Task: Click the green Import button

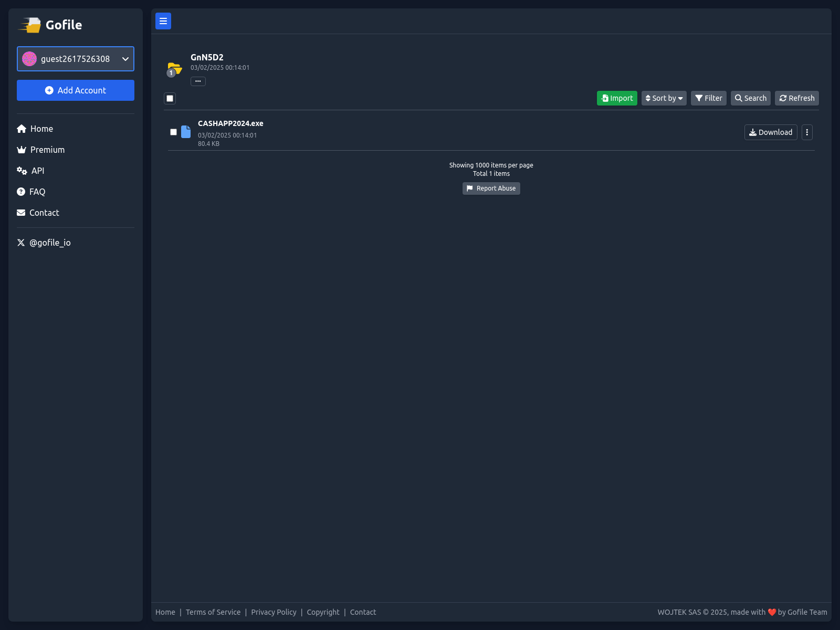Action: (617, 98)
